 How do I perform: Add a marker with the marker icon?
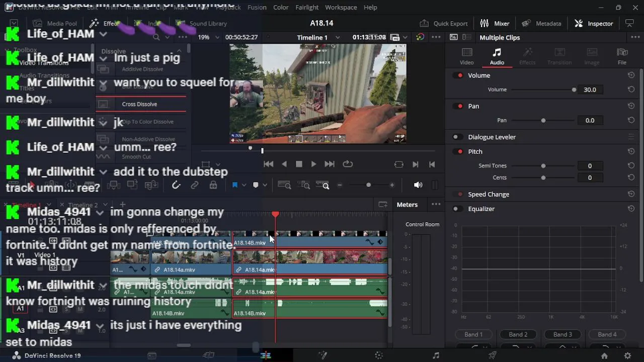point(256,185)
